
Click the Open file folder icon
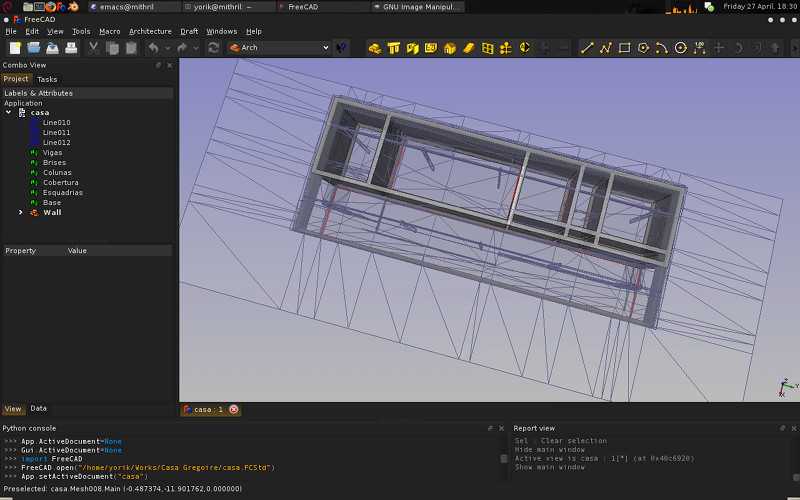click(34, 47)
